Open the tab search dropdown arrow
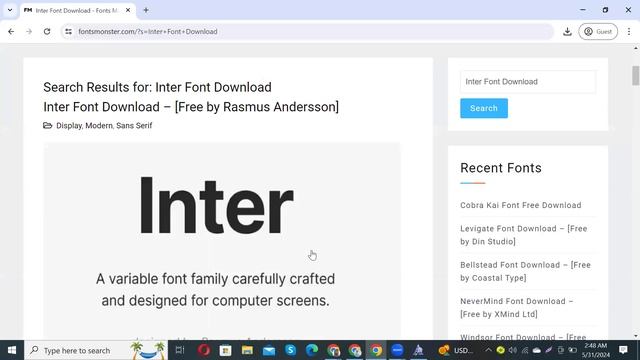 coord(10,10)
